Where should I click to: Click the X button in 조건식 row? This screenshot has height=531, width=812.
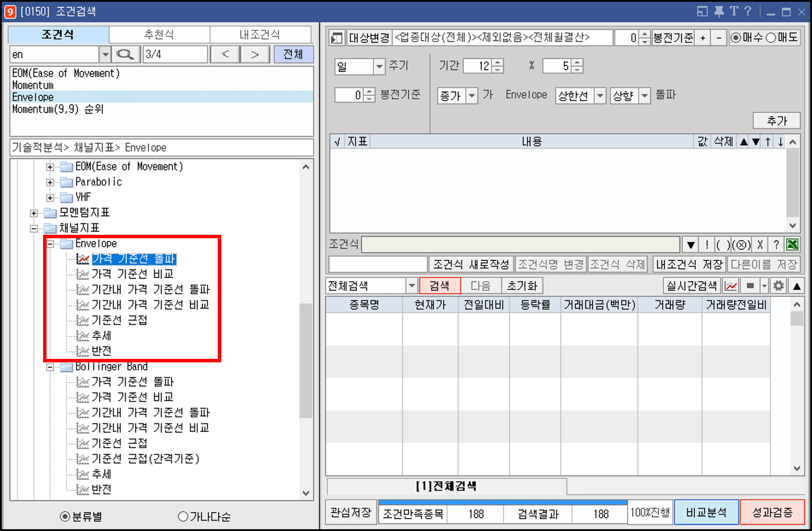tap(760, 245)
